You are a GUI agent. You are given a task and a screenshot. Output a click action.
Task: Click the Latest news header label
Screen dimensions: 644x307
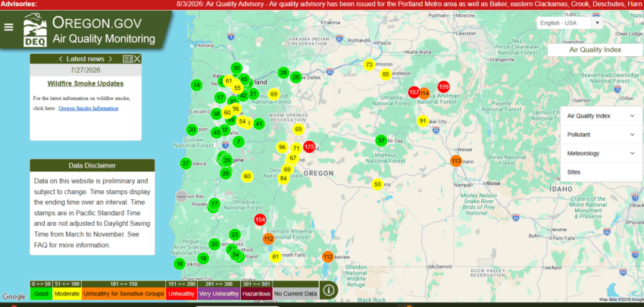(86, 59)
